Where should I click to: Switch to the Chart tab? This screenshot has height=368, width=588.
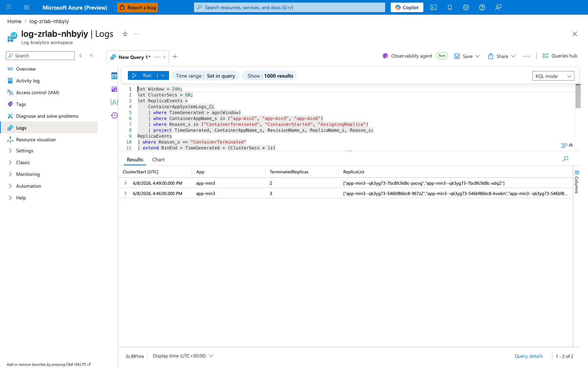(158, 160)
